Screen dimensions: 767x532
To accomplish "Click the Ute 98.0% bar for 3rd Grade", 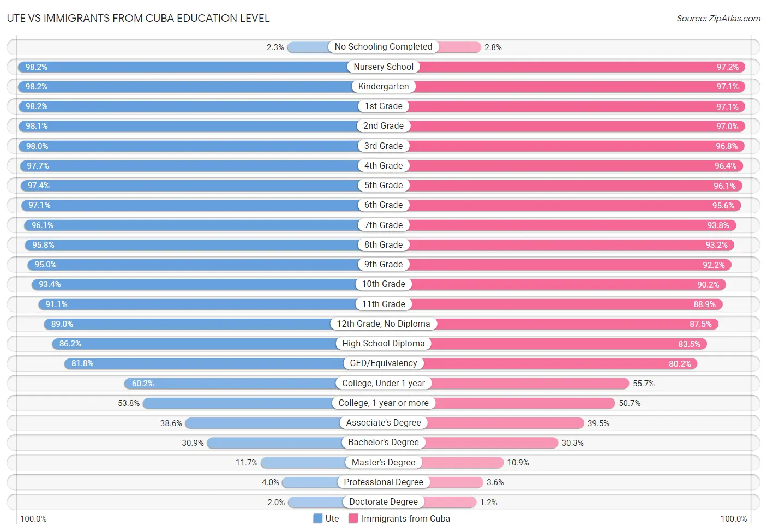I will pos(189,146).
